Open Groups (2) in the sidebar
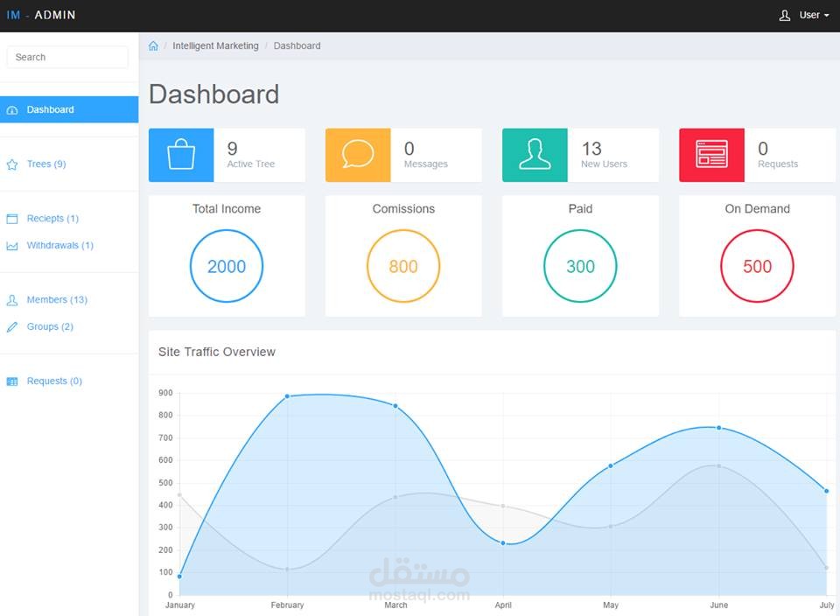The image size is (840, 616). pyautogui.click(x=50, y=326)
